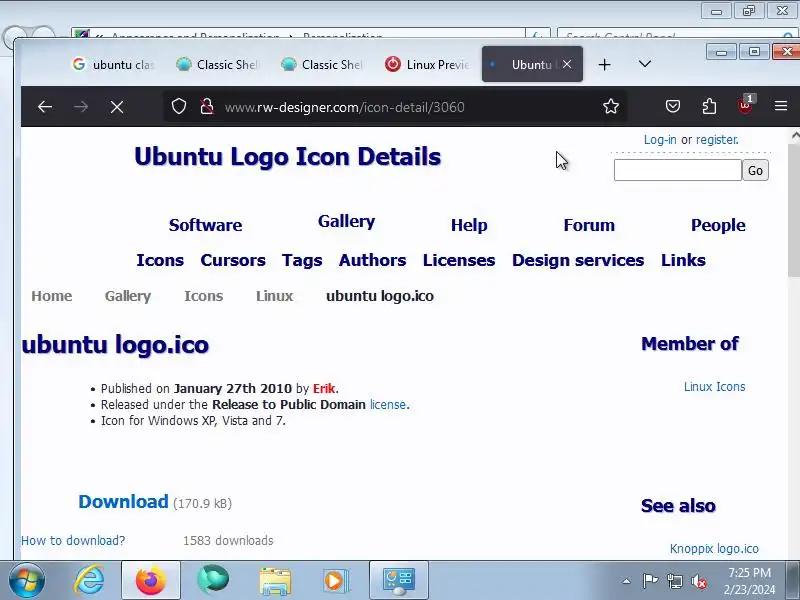Click the ubuntu logo.ico breadcrumb
Viewport: 800px width, 600px height.
(380, 296)
